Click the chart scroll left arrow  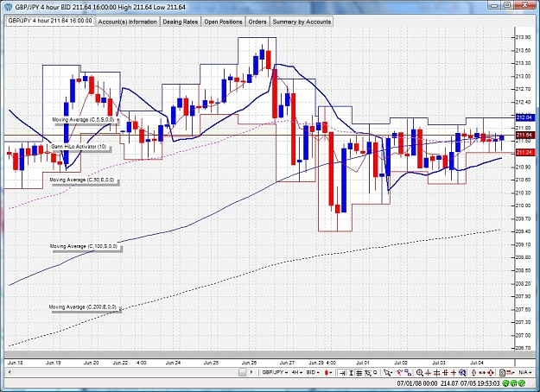click(x=10, y=372)
